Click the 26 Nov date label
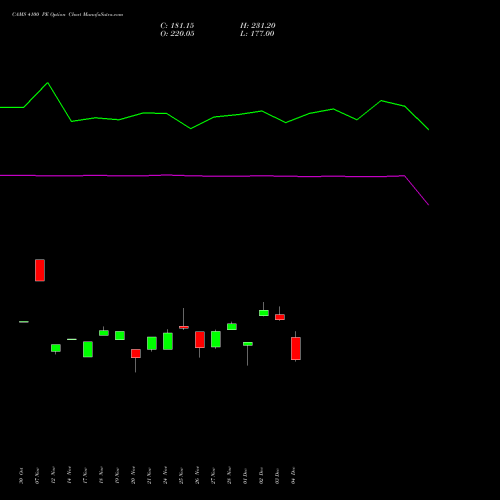Screen dimensions: 500x500 [x=197, y=476]
